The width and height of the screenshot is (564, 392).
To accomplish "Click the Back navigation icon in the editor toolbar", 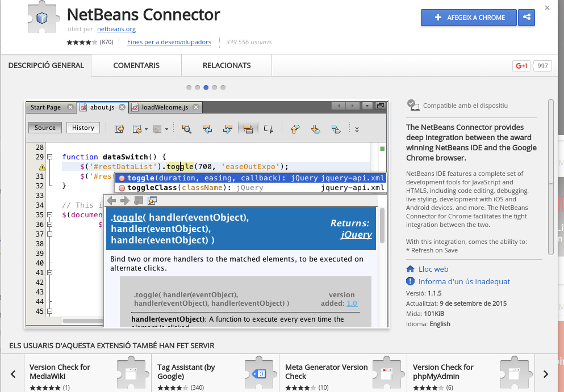I will 137,129.
